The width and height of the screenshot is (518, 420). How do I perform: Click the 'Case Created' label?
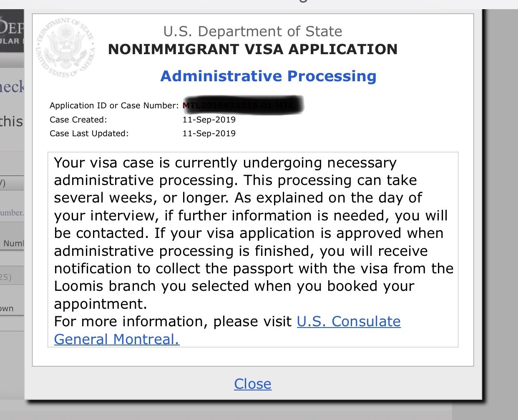point(78,120)
